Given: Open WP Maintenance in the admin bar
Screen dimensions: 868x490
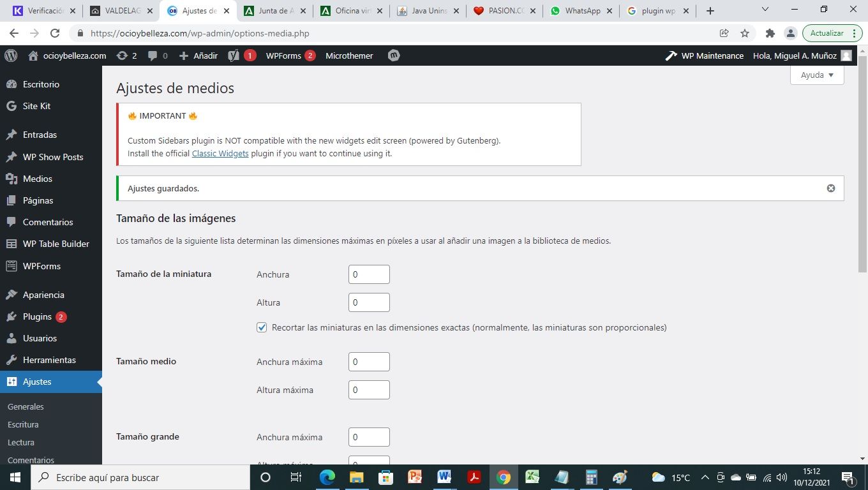Looking at the screenshot, I should [x=705, y=56].
